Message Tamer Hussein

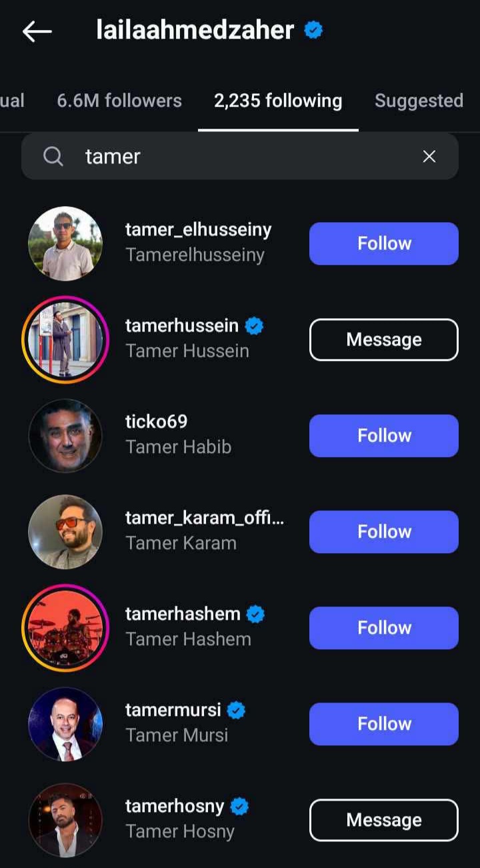pyautogui.click(x=383, y=340)
